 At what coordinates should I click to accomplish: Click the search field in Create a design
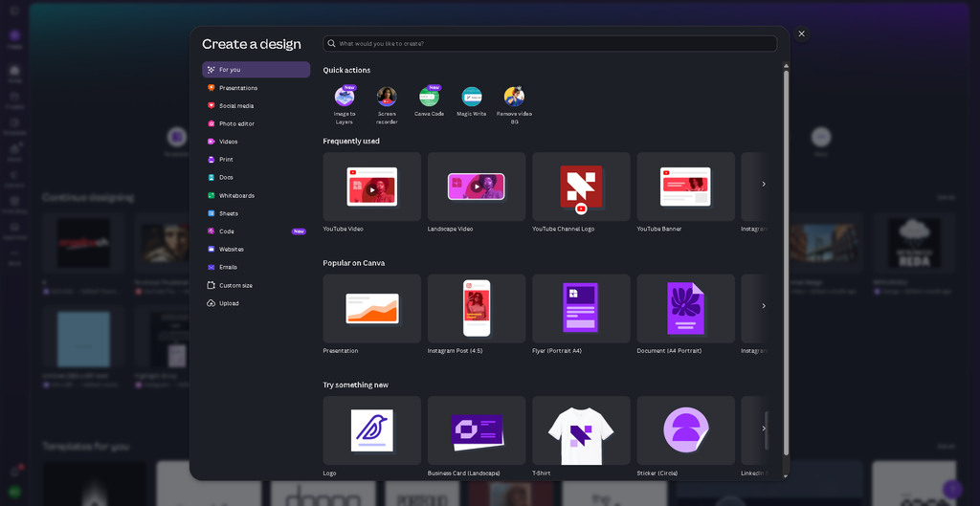550,44
